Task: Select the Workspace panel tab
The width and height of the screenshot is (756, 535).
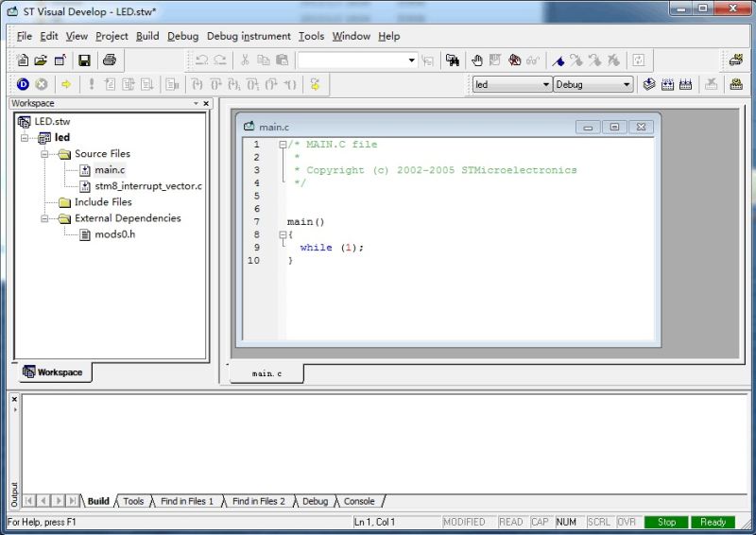Action: point(56,371)
